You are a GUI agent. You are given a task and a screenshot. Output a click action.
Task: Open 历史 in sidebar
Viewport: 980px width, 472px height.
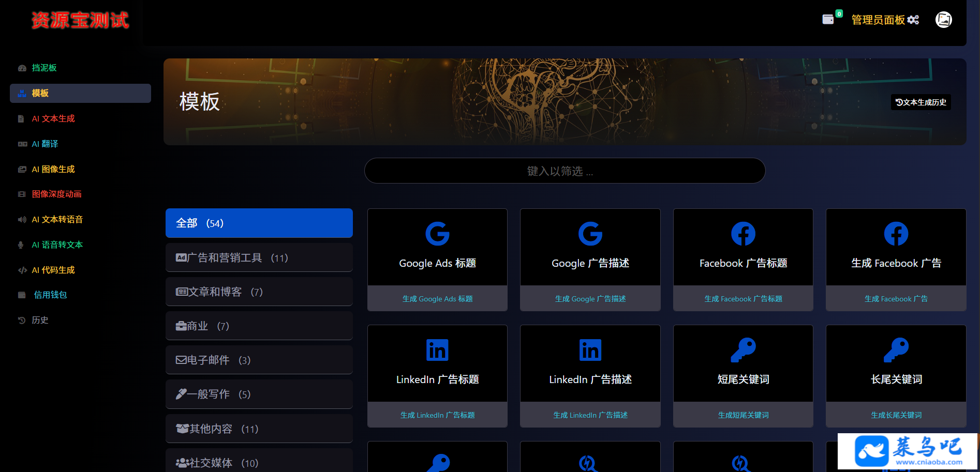80,320
